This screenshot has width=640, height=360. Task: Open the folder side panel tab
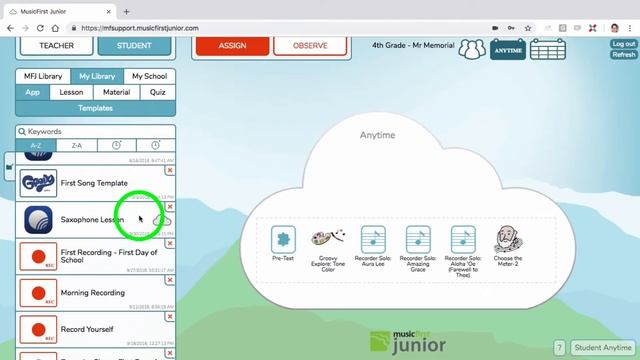[9, 167]
